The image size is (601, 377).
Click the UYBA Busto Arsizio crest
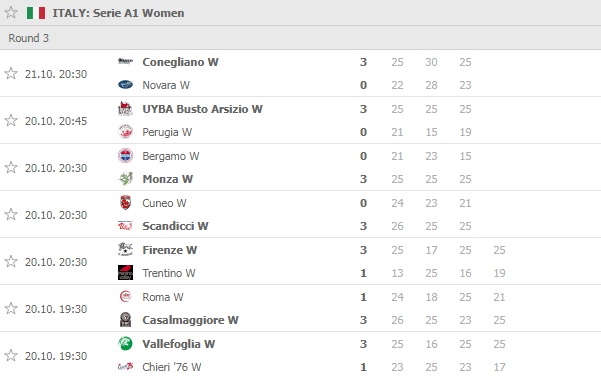pos(125,109)
